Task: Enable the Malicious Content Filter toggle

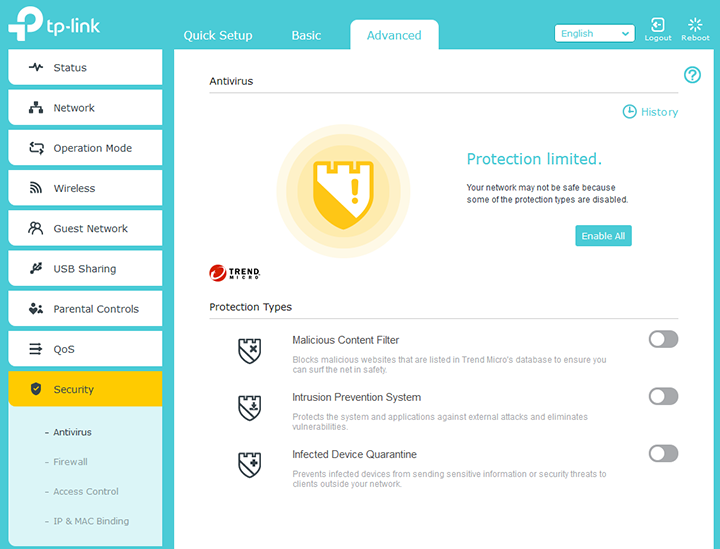Action: tap(663, 340)
